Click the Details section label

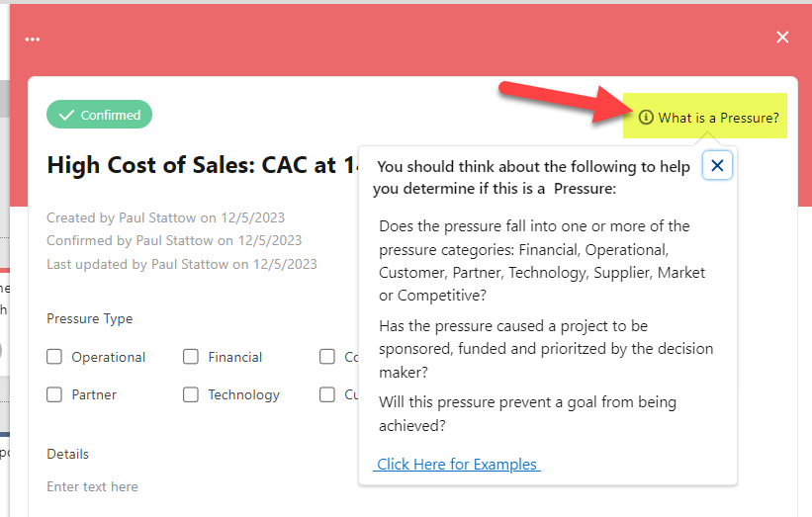[x=68, y=454]
